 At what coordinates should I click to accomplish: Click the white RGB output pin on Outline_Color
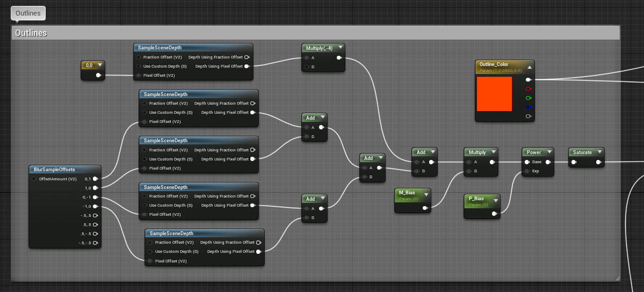pyautogui.click(x=528, y=79)
